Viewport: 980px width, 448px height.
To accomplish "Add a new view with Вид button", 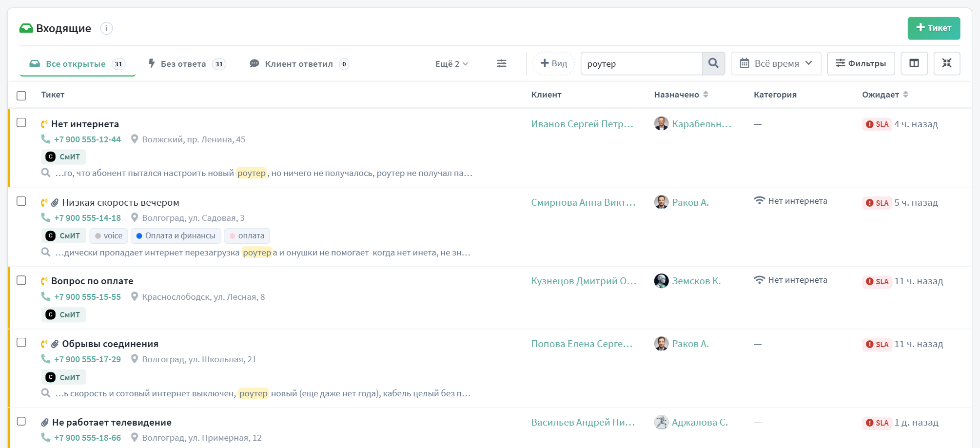I will 554,63.
